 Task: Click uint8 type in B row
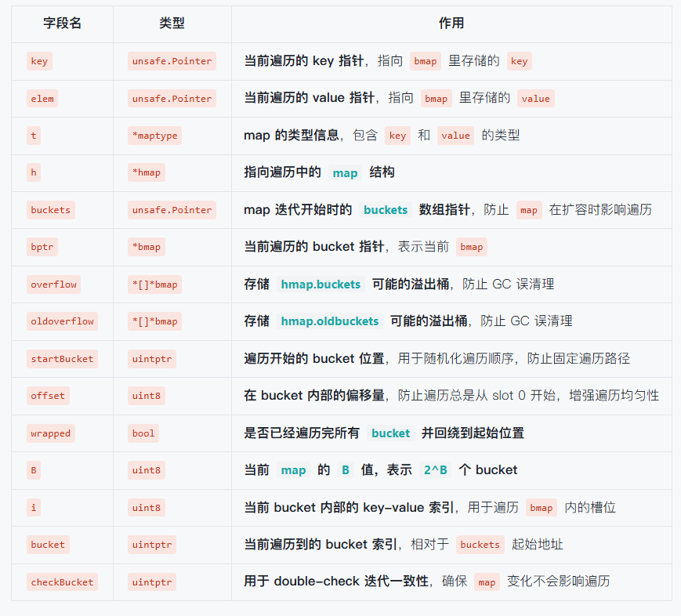click(x=147, y=470)
